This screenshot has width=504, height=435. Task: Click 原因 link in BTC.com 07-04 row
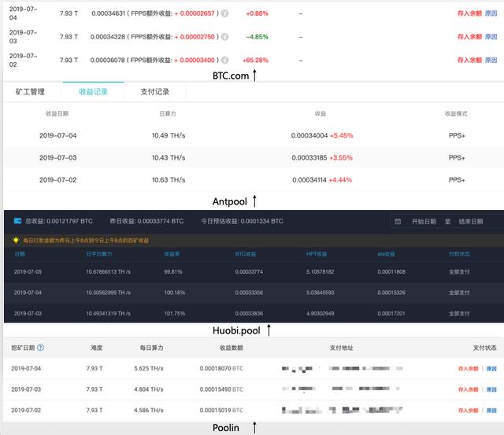click(491, 13)
